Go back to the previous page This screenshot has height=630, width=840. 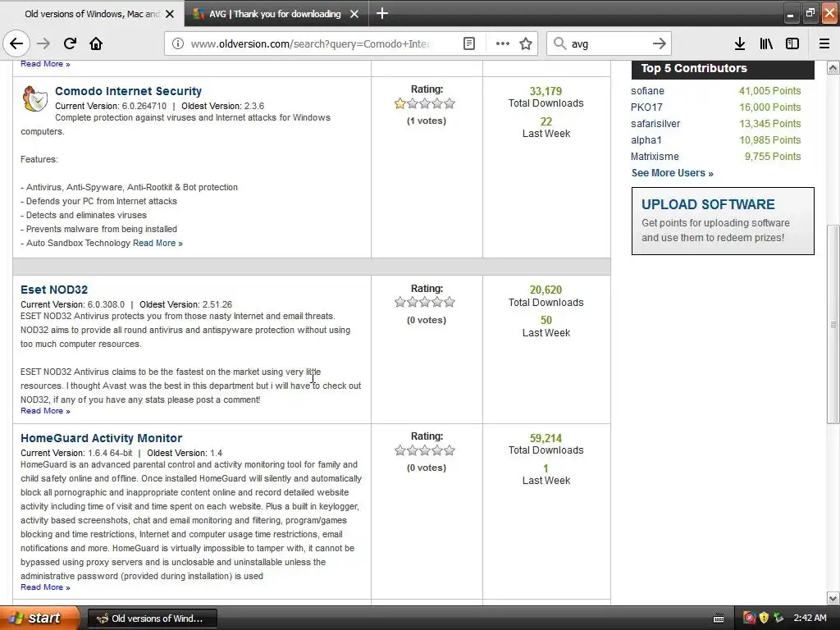pyautogui.click(x=16, y=43)
